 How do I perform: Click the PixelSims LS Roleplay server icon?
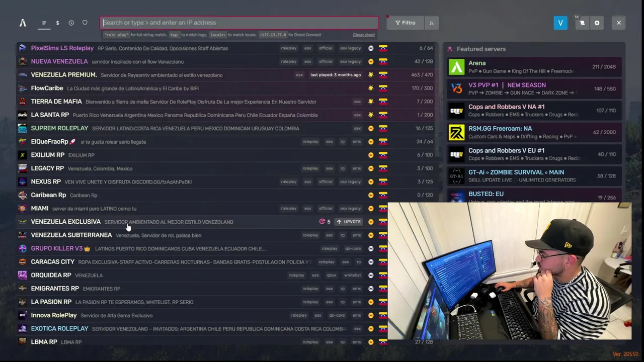[x=23, y=48]
